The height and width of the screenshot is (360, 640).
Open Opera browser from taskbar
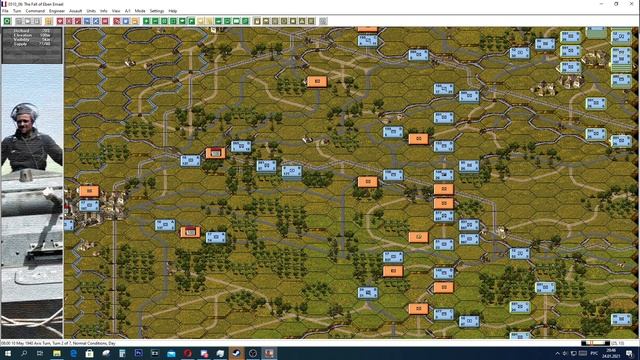tap(187, 353)
